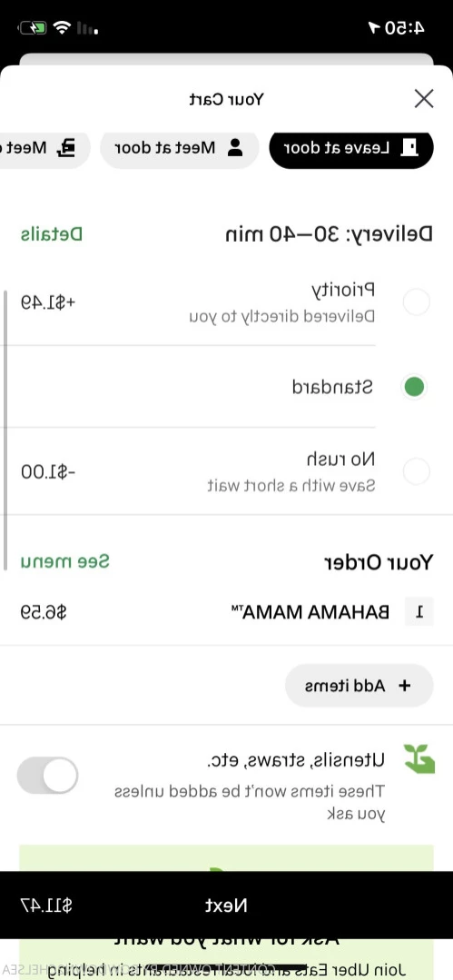453x980 pixels.
Task: Click the cart's vertical scrollbar
Action: point(5,430)
